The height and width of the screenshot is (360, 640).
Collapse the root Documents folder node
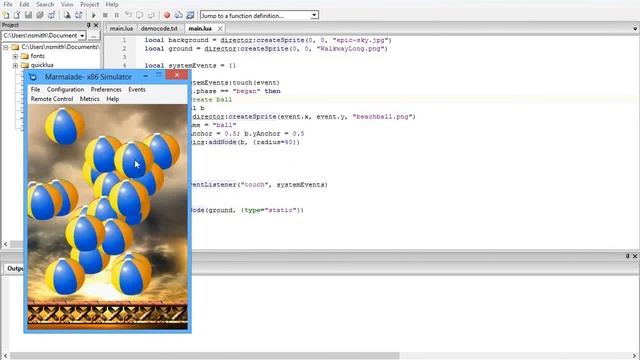(x=6, y=47)
